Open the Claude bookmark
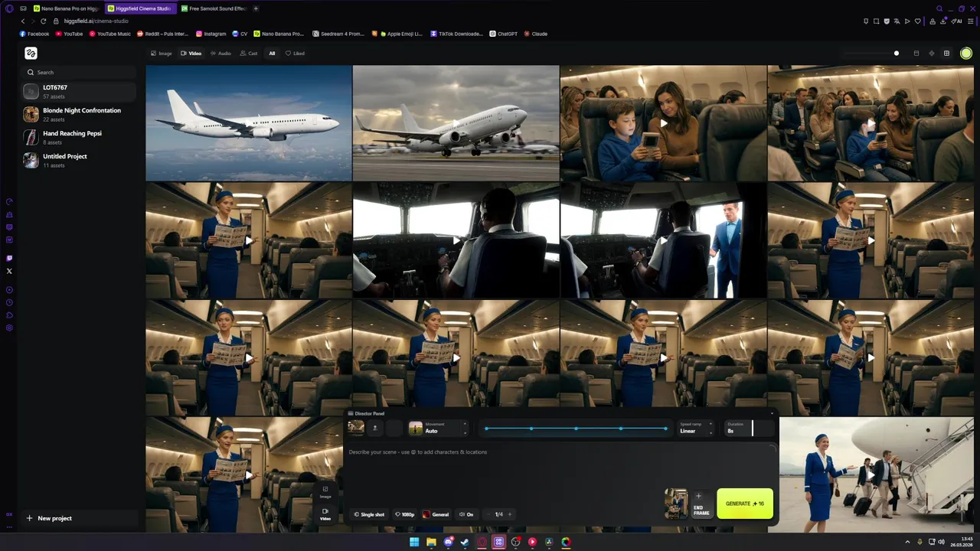Screen dimensions: 980x551 536,34
